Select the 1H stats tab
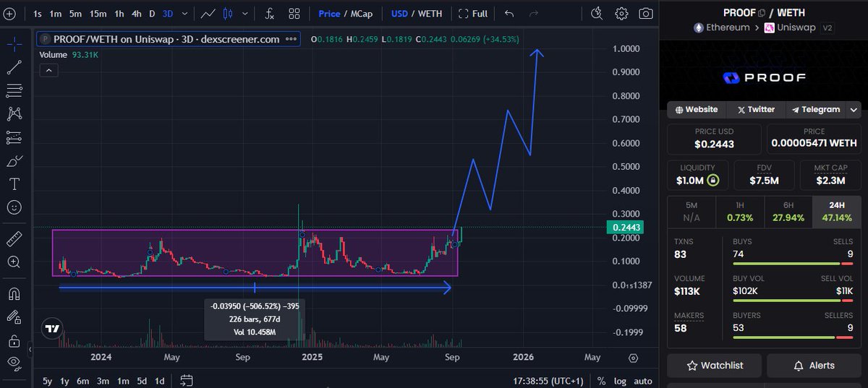The height and width of the screenshot is (388, 868). click(739, 211)
